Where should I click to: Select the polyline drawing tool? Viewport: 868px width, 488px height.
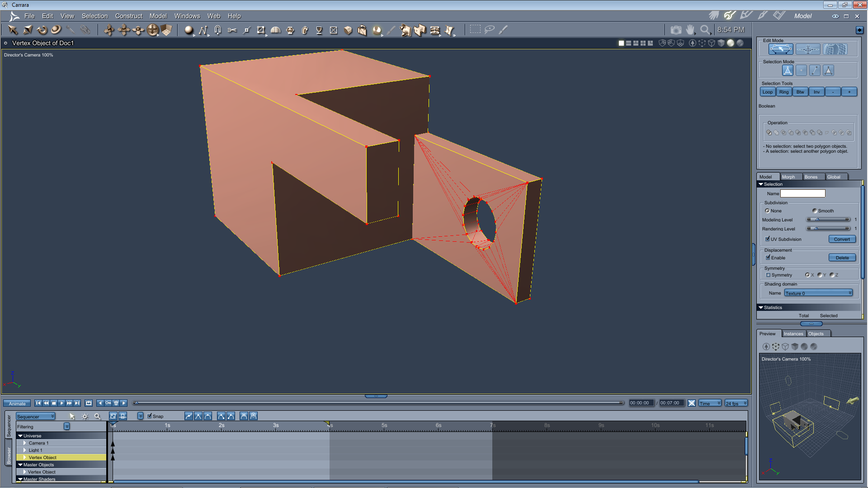pyautogui.click(x=203, y=30)
